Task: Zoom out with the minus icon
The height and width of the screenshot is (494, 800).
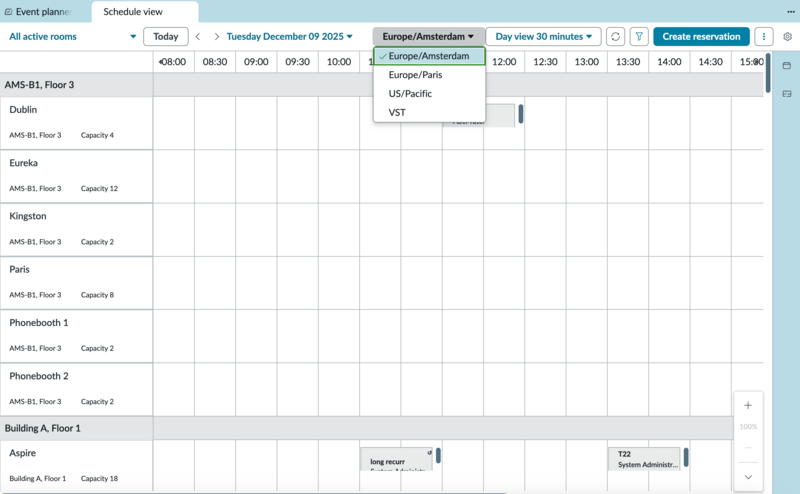Action: tap(748, 448)
